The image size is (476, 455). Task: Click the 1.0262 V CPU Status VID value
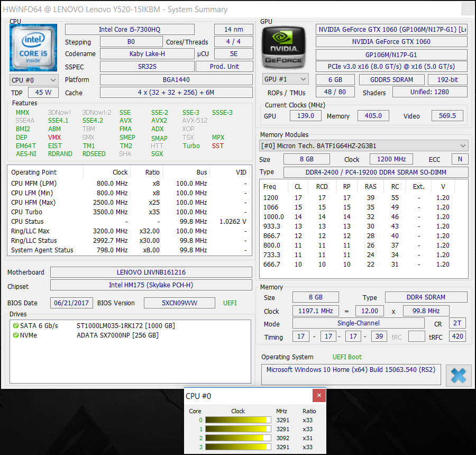coord(233,222)
